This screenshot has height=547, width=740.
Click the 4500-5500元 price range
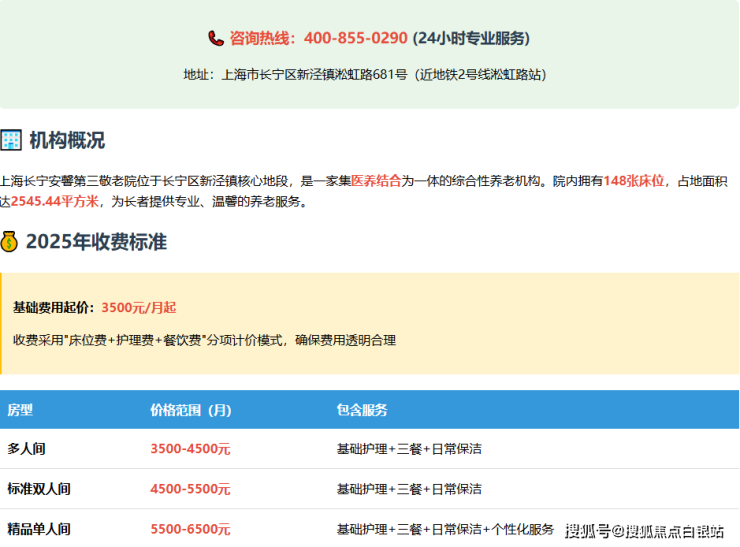190,489
